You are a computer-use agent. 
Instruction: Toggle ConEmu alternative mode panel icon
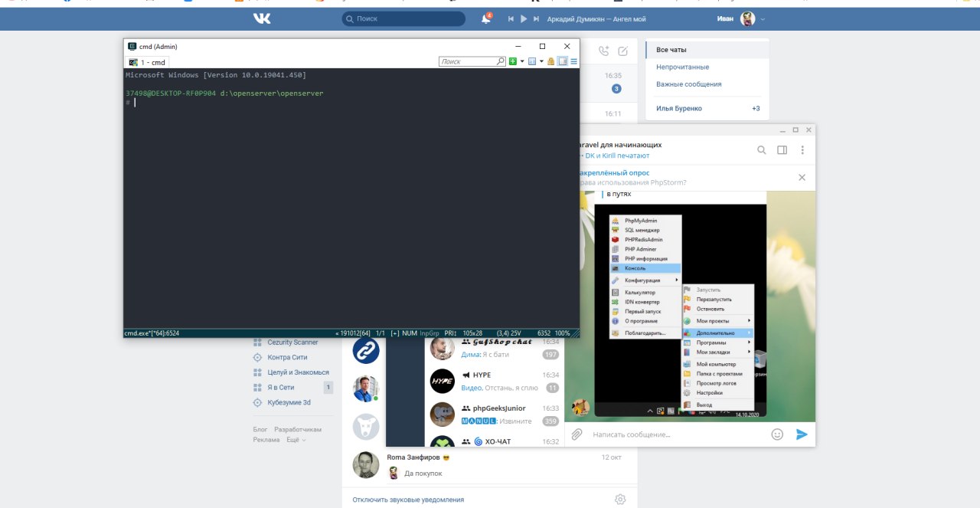click(562, 61)
